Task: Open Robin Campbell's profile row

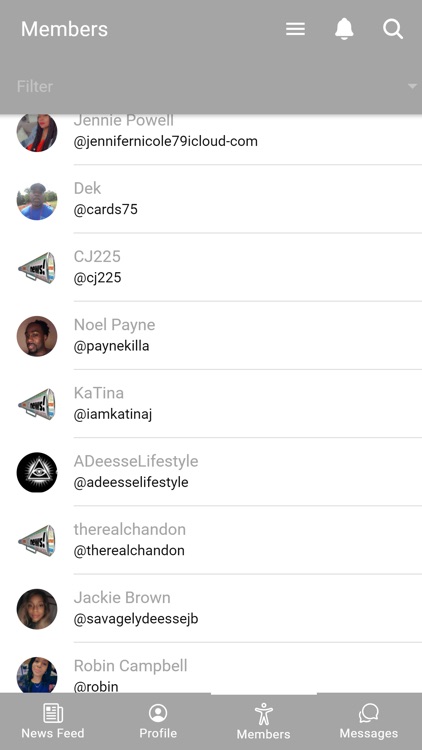Action: coord(211,668)
